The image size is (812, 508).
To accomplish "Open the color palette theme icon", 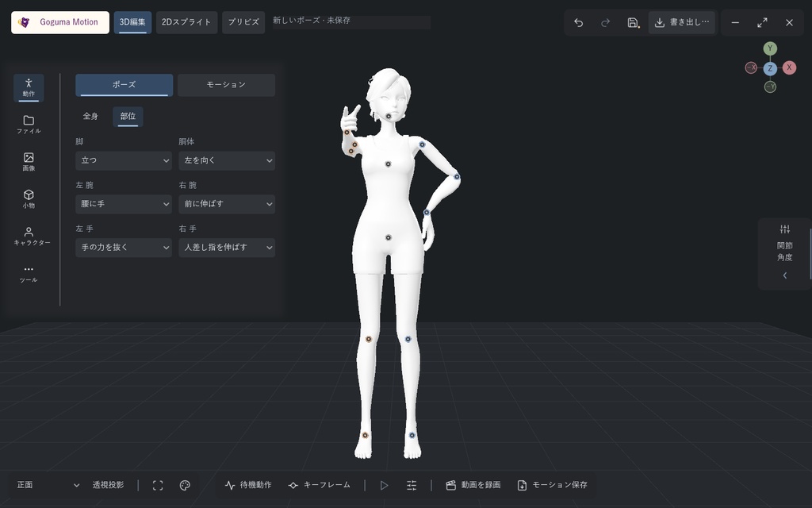I will pos(185,485).
